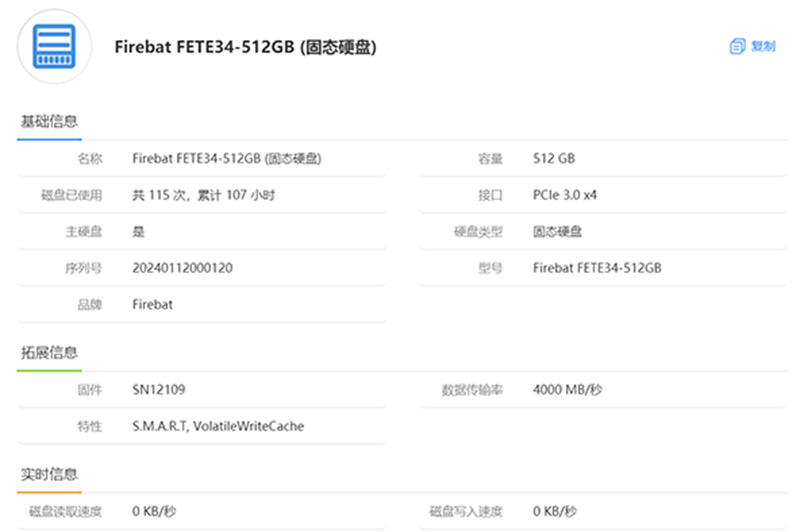Click the 512 GB capacity value
This screenshot has height=532, width=800.
point(554,159)
